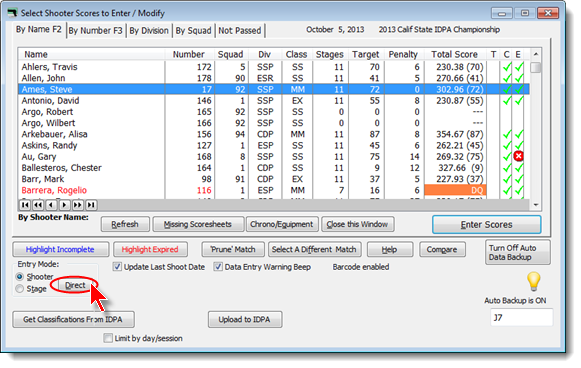Switch to By Squad tab
This screenshot has height=368, width=581.
[x=193, y=30]
